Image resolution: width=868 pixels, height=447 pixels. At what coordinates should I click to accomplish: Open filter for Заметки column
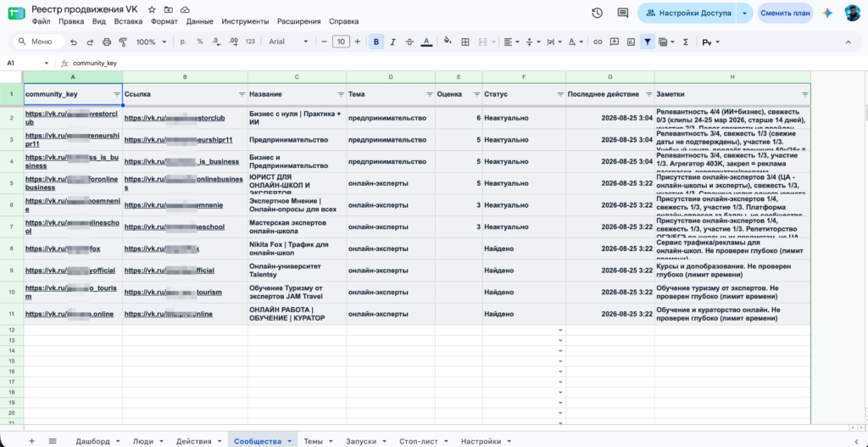coord(805,94)
